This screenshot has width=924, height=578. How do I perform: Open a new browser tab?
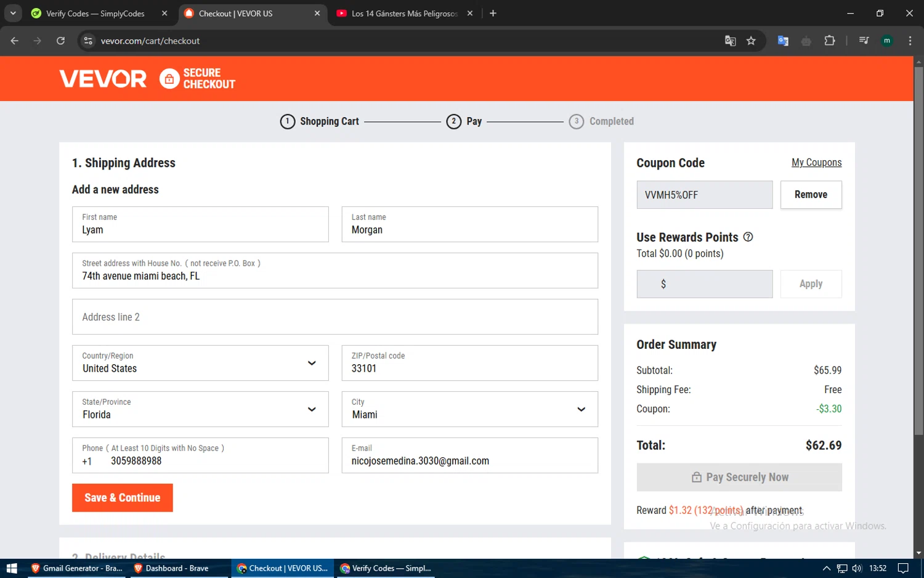(x=493, y=14)
